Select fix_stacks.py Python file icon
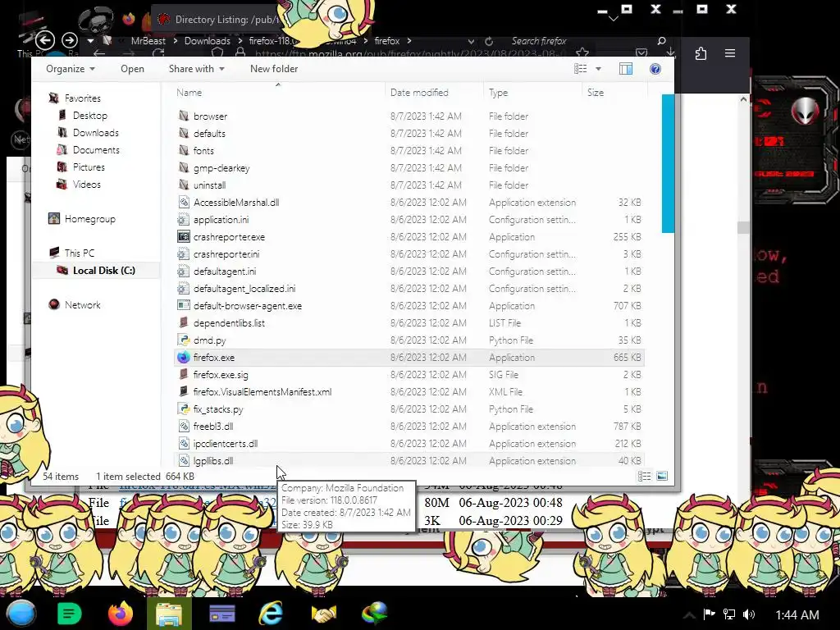 click(184, 409)
